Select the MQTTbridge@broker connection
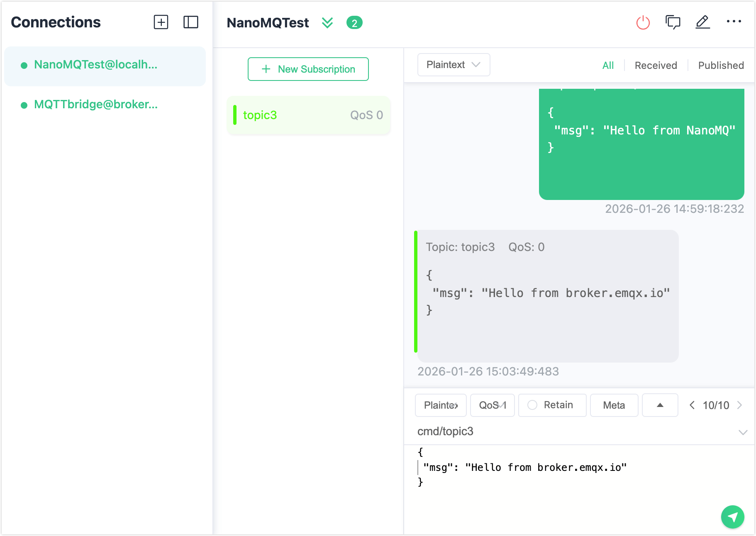The height and width of the screenshot is (536, 756). 96,105
